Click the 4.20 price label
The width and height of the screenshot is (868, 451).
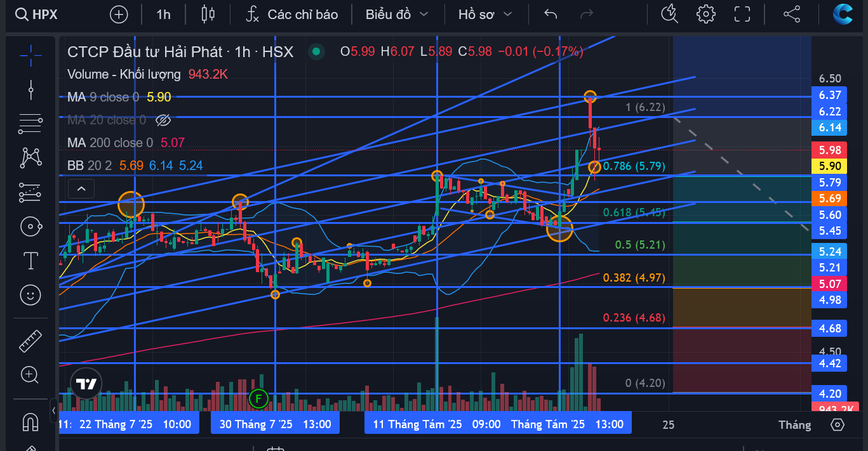point(829,394)
